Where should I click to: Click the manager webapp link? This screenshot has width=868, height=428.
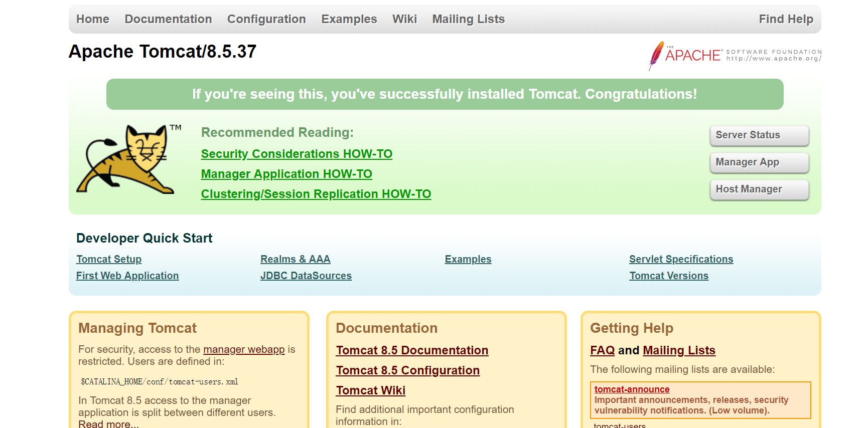(x=244, y=349)
